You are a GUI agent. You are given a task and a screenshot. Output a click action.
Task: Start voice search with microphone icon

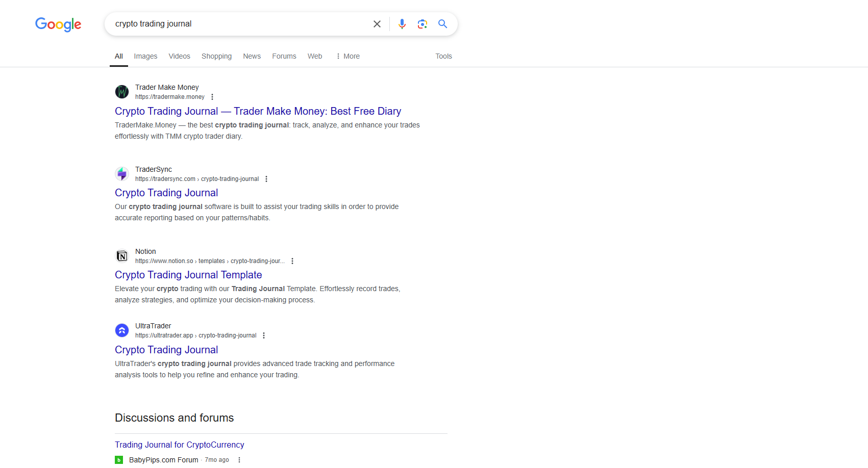[x=402, y=24]
